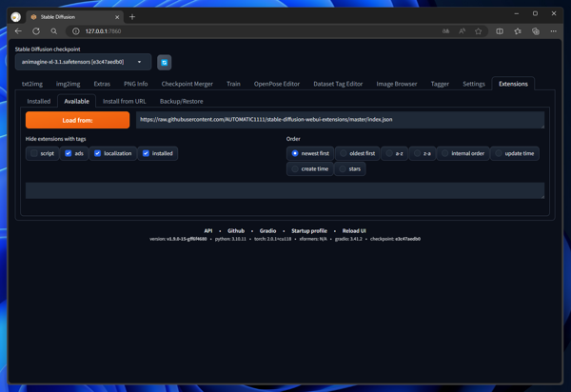
Task: Open the Startup profile link
Action: click(309, 231)
